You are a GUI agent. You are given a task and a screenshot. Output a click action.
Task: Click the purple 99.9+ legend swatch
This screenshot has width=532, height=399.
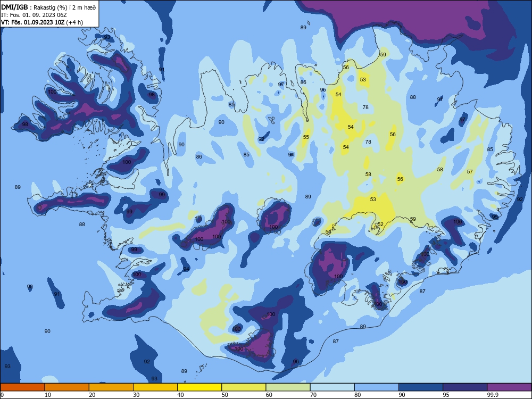509,387
